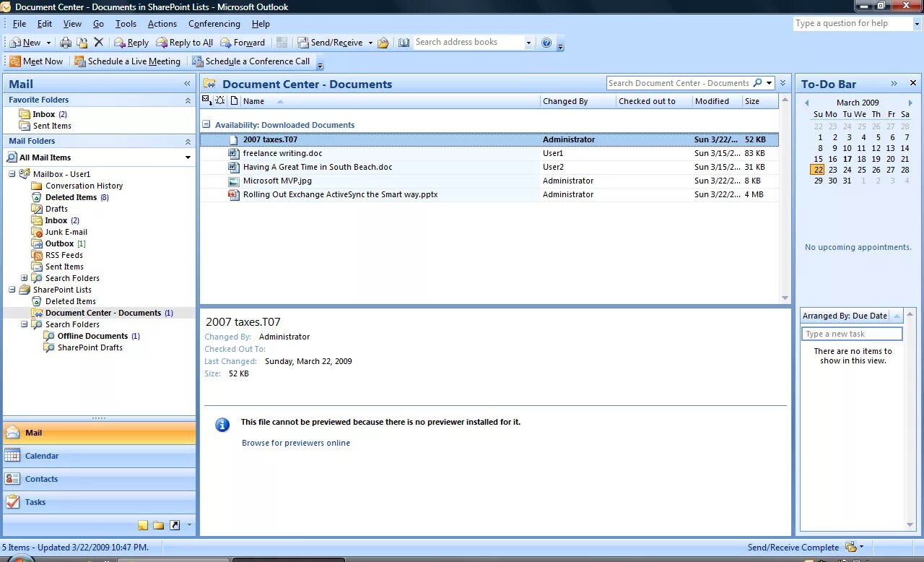Click the Meet Now toolbar button

point(36,61)
